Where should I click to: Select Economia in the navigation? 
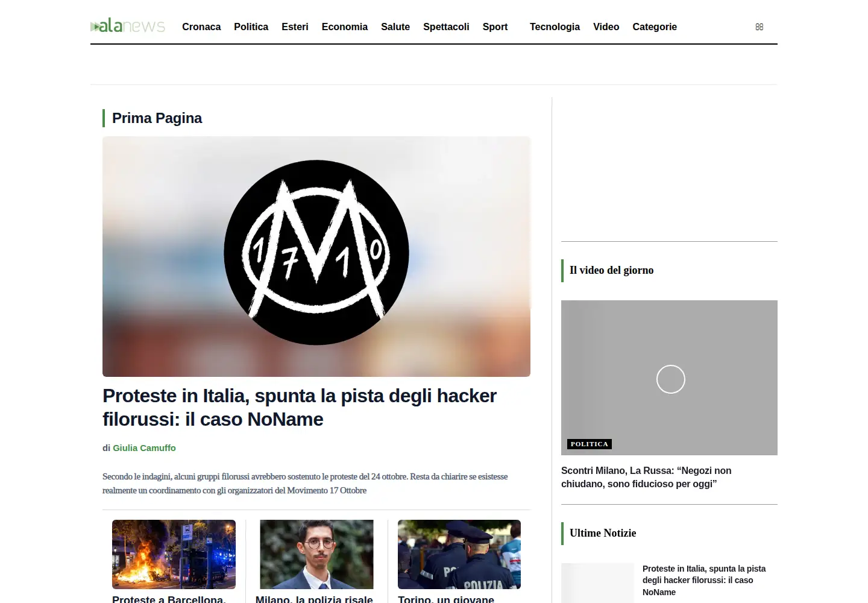(344, 27)
